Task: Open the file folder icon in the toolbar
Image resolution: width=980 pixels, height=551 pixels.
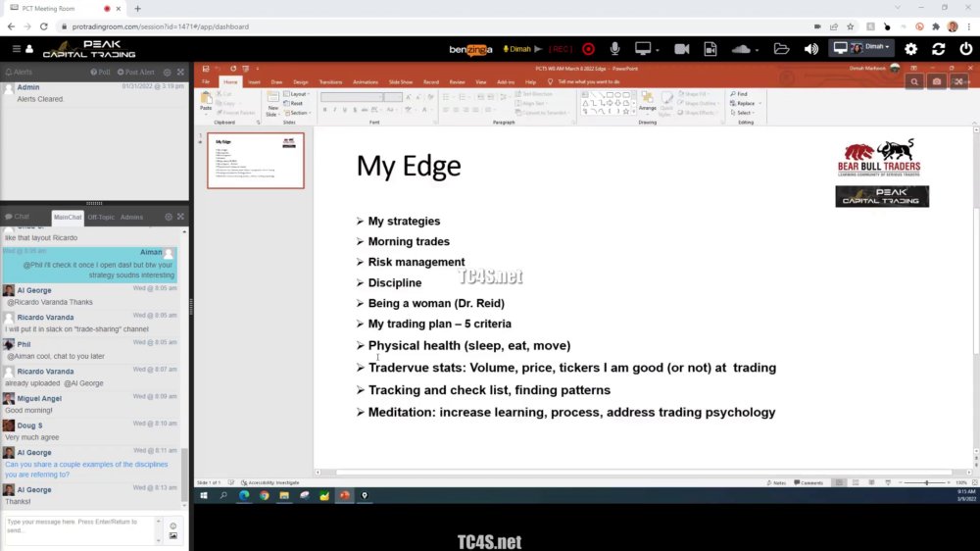Action: click(781, 49)
